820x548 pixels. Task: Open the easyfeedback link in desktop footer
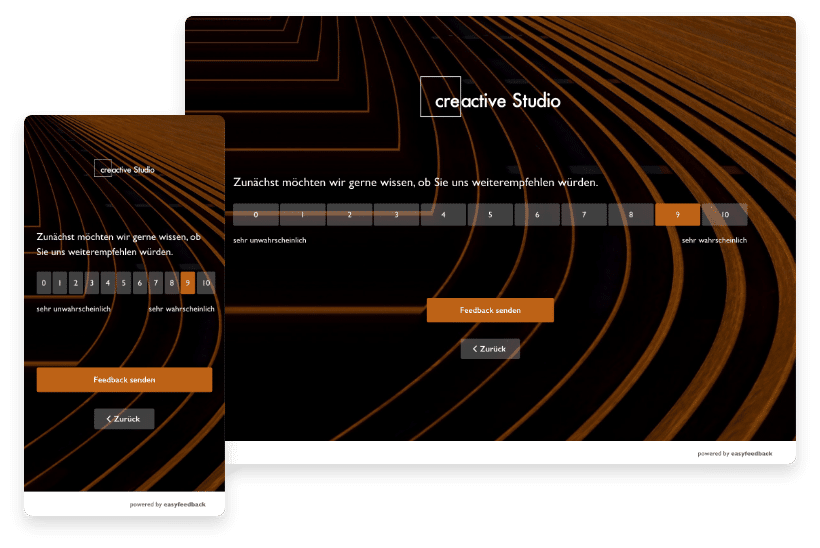click(x=750, y=453)
